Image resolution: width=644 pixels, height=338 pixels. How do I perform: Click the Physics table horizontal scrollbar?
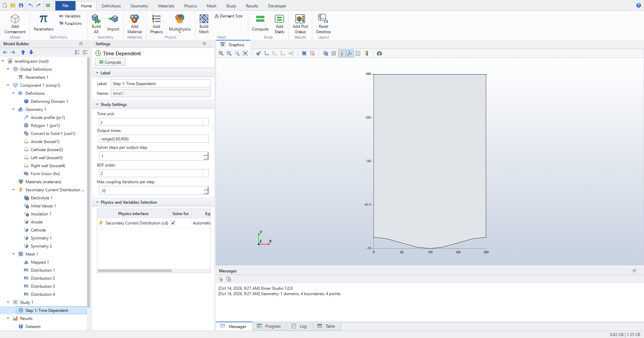click(x=135, y=271)
